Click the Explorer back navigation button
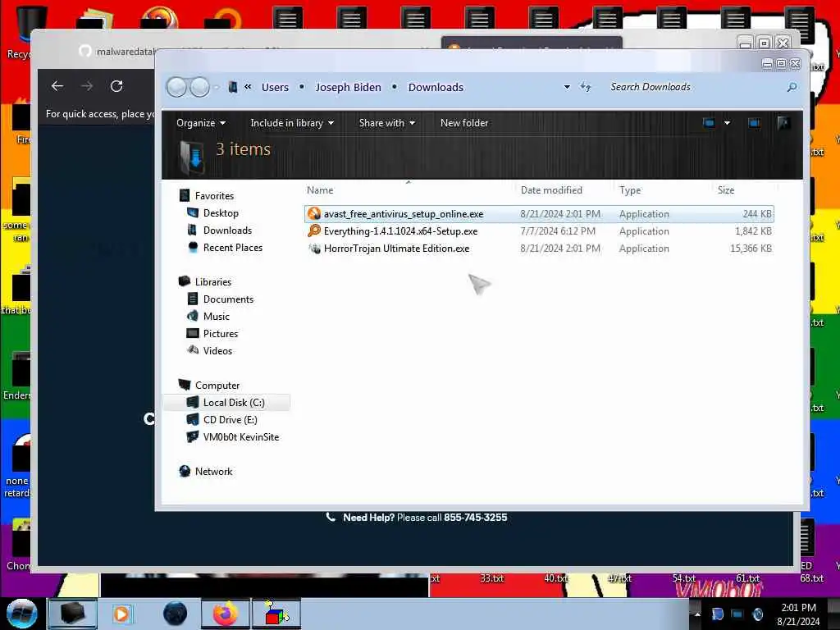Screen dimensions: 840x630 (x=176, y=87)
